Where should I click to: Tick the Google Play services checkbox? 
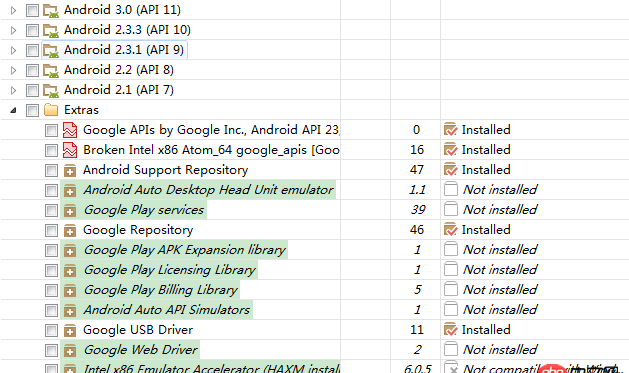[51, 210]
